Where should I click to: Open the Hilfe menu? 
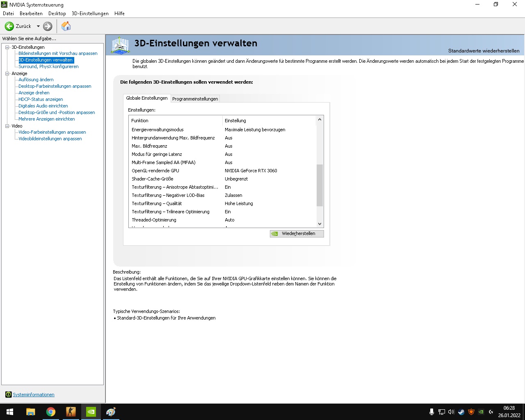(x=120, y=14)
